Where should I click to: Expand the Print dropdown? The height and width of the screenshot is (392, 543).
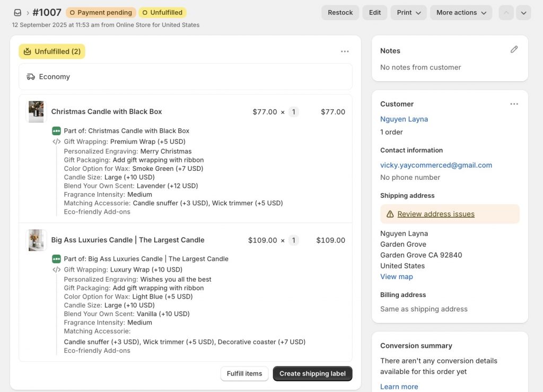coord(408,13)
